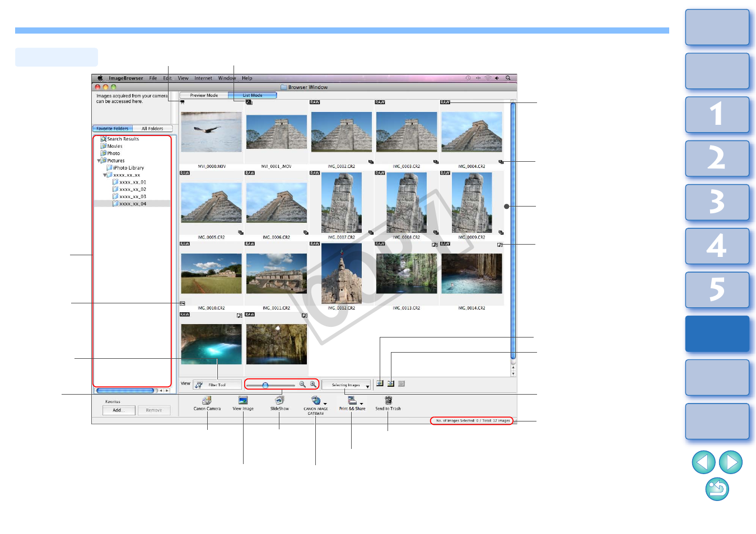Open the Filter Tool
Viewport: 756px width, 534px height.
pos(217,385)
